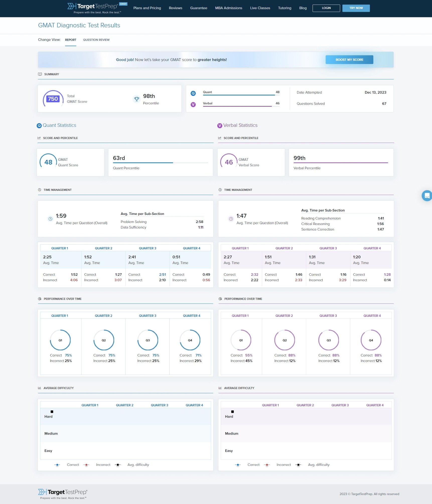Click the chart icon of Verbal Score and Percentile
The image size is (432, 504).
coord(220,138)
